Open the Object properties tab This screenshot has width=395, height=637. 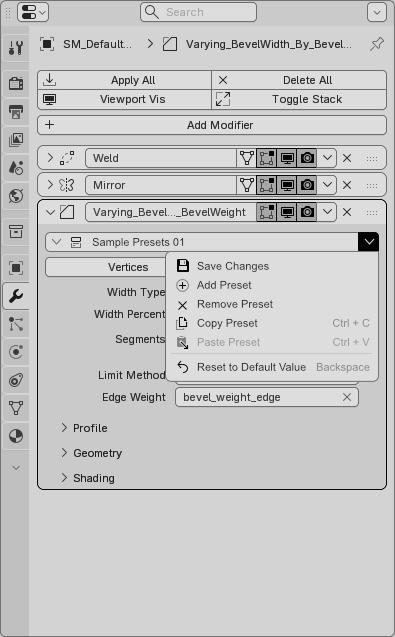[16, 268]
